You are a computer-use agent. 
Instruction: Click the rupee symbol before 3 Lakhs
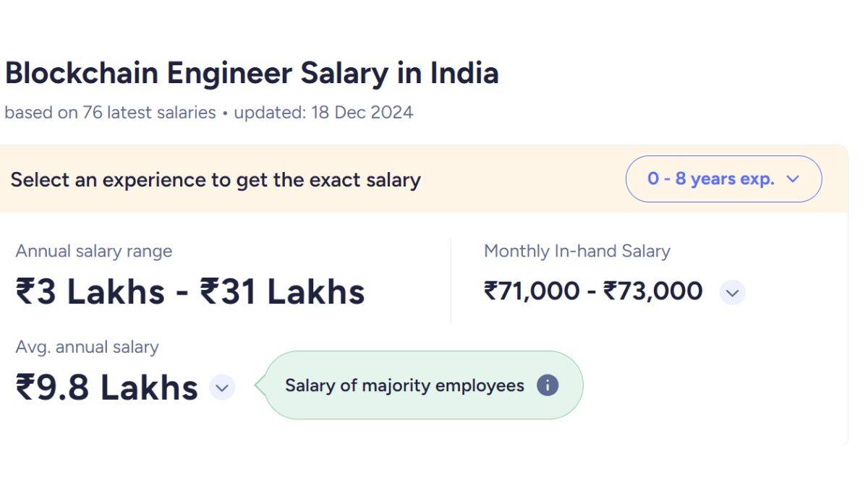point(25,291)
